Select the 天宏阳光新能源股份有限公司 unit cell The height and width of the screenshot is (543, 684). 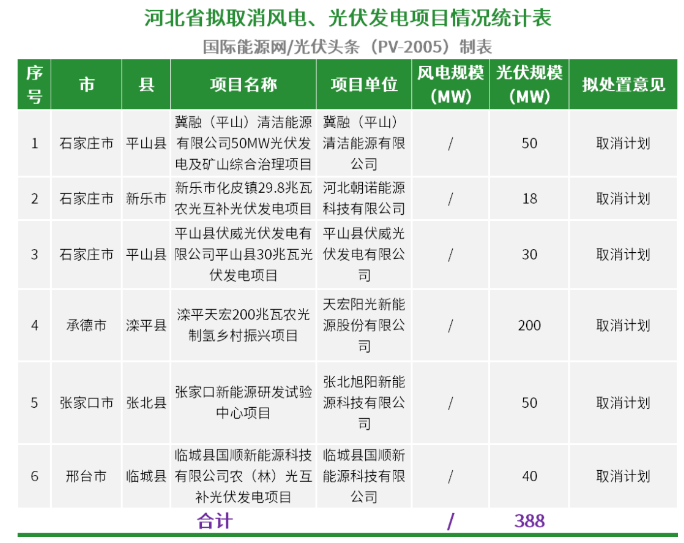tap(364, 326)
